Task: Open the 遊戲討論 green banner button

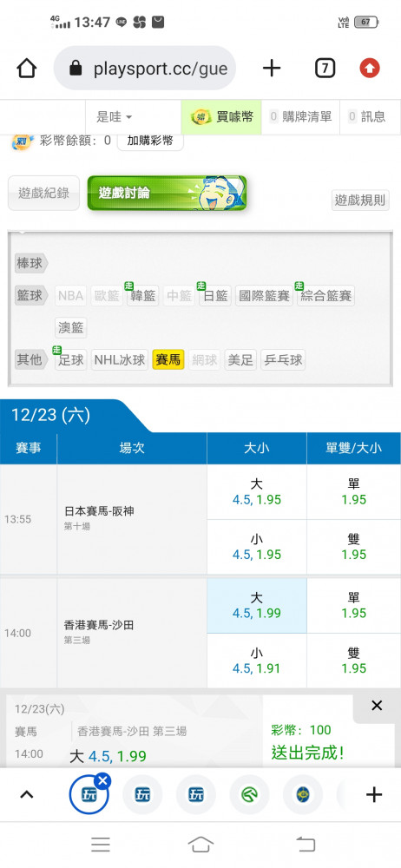Action: click(x=167, y=194)
